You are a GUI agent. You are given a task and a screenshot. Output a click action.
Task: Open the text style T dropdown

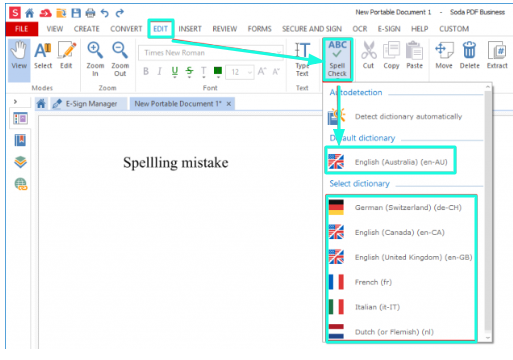(x=204, y=72)
